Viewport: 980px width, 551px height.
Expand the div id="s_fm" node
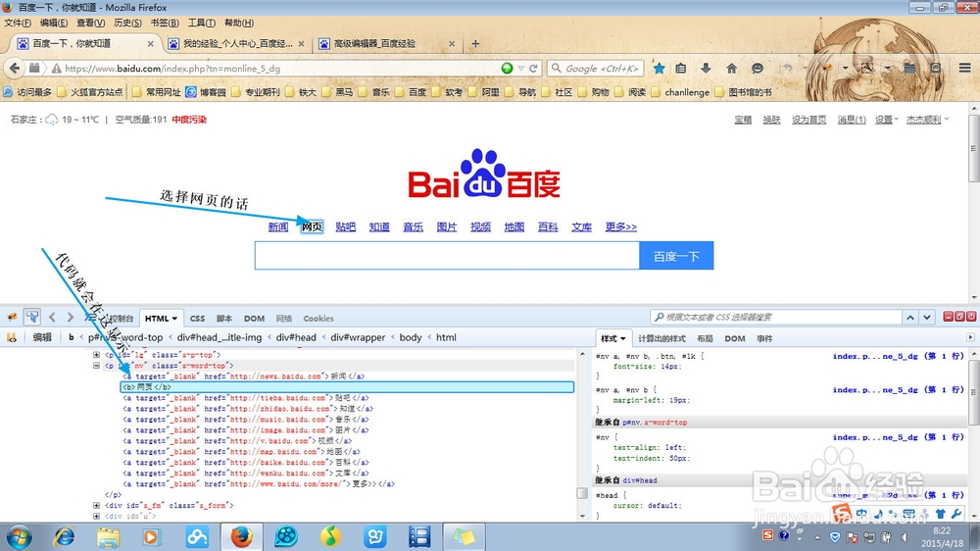(x=96, y=505)
